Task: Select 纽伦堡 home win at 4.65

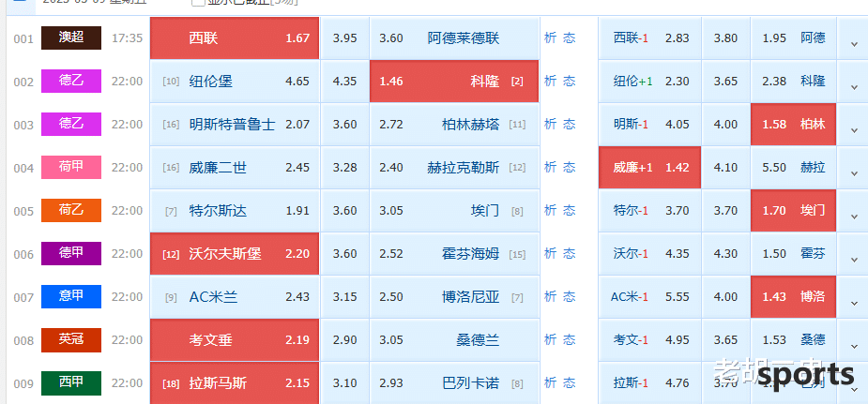Action: (x=235, y=82)
